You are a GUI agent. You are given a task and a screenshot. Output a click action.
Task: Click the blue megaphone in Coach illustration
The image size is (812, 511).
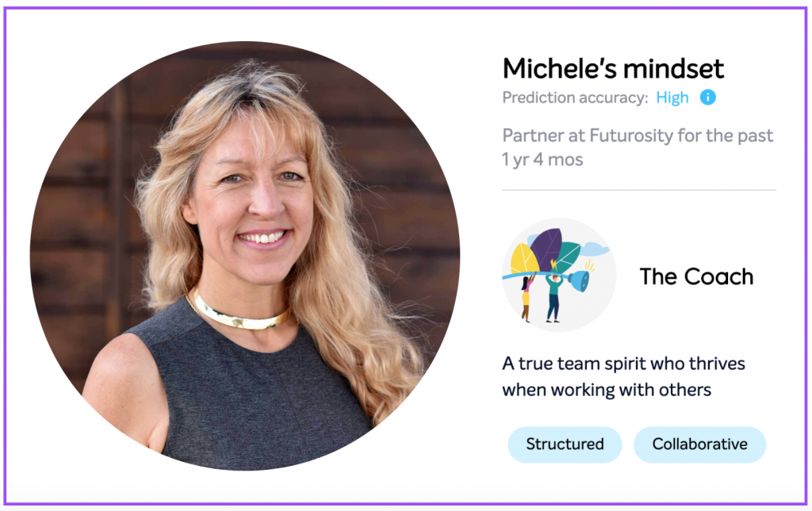coord(578,281)
